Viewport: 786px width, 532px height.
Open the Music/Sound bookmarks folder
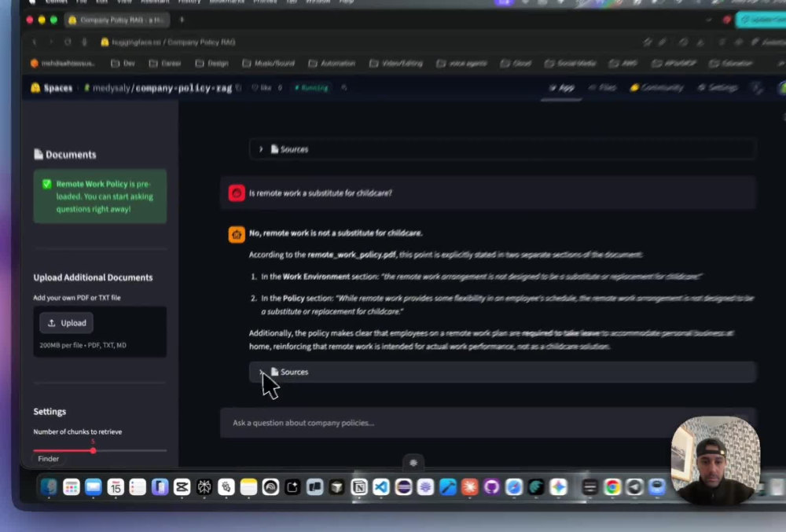(x=268, y=63)
